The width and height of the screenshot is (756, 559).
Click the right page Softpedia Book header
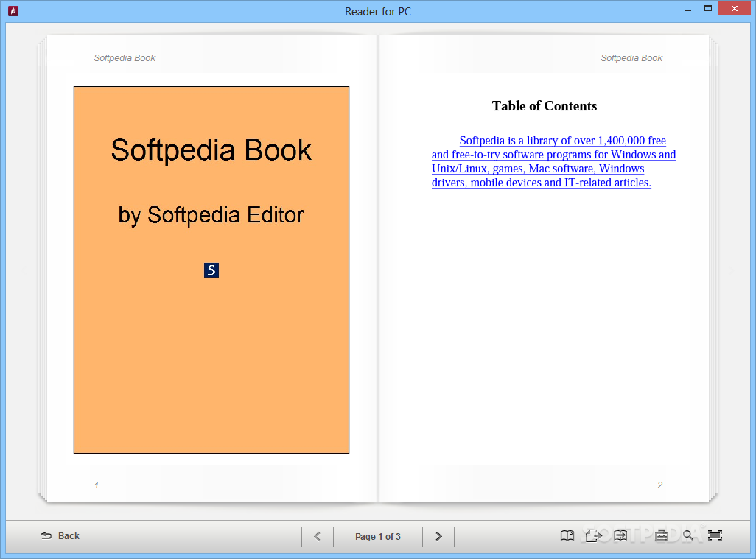(631, 58)
